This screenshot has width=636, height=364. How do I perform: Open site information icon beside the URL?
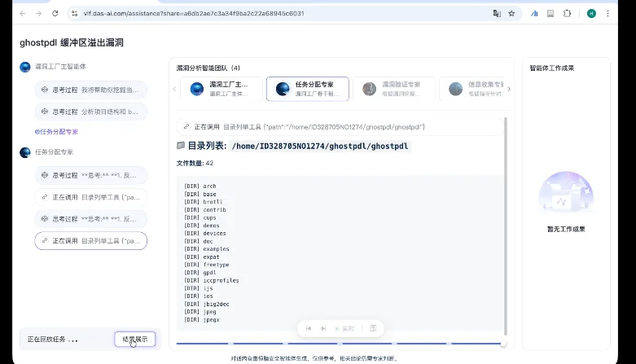(74, 13)
